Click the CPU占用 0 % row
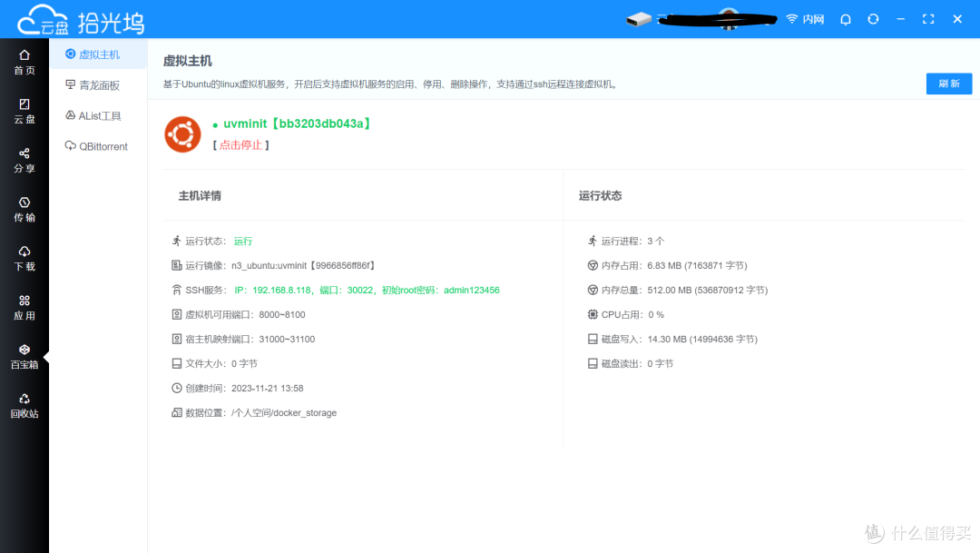980x553 pixels. [x=625, y=315]
